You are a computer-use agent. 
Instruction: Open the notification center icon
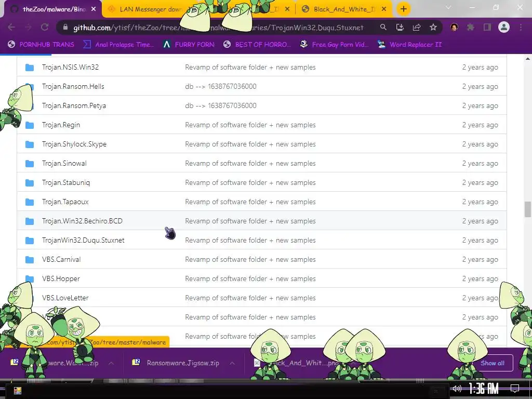click(515, 389)
